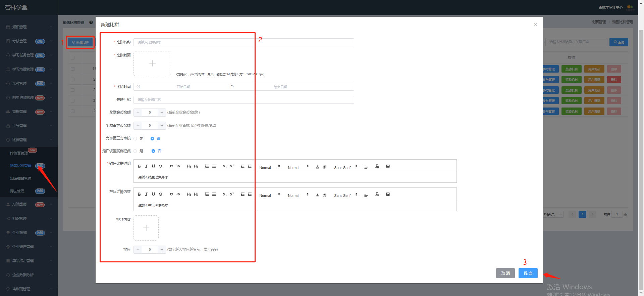This screenshot has height=296, width=644.
Task: Apply H1 heading in 产品详情内容 editor
Action: 189,195
